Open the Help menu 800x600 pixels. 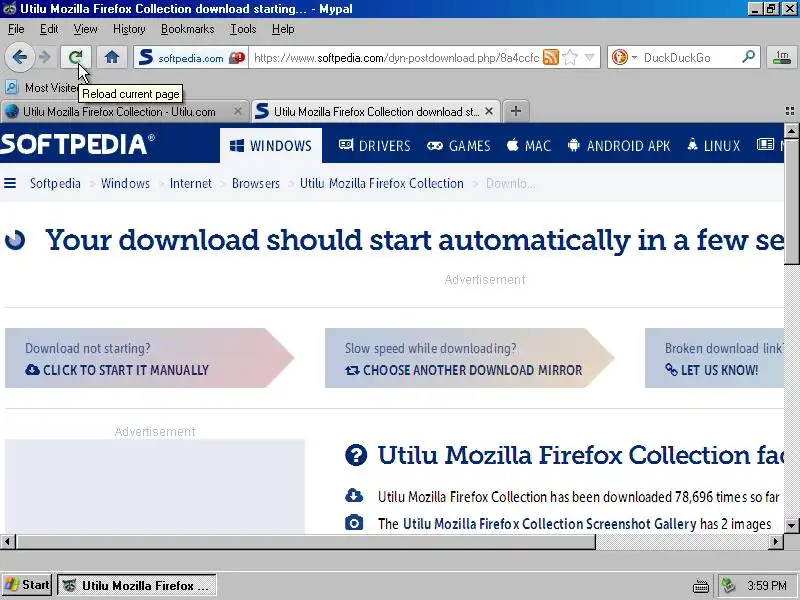tap(283, 29)
